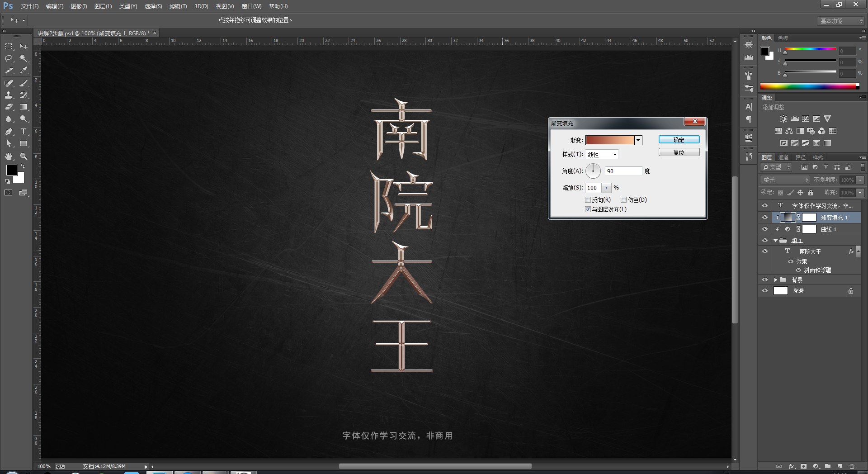This screenshot has height=474, width=868.
Task: Click the 复位 button in gradient fill dialog
Action: point(679,152)
